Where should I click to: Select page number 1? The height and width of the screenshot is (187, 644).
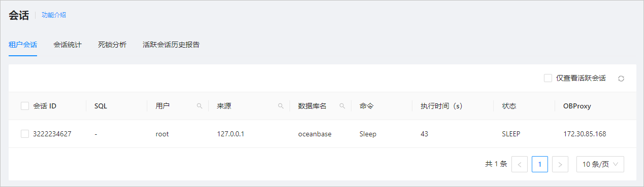tap(540, 164)
